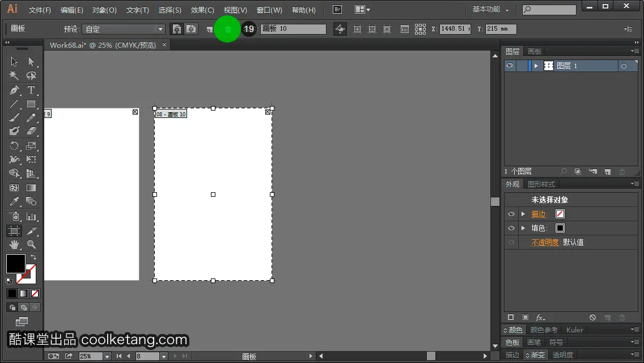Select the Shape Builder tool
This screenshot has height=363, width=644.
(x=14, y=174)
